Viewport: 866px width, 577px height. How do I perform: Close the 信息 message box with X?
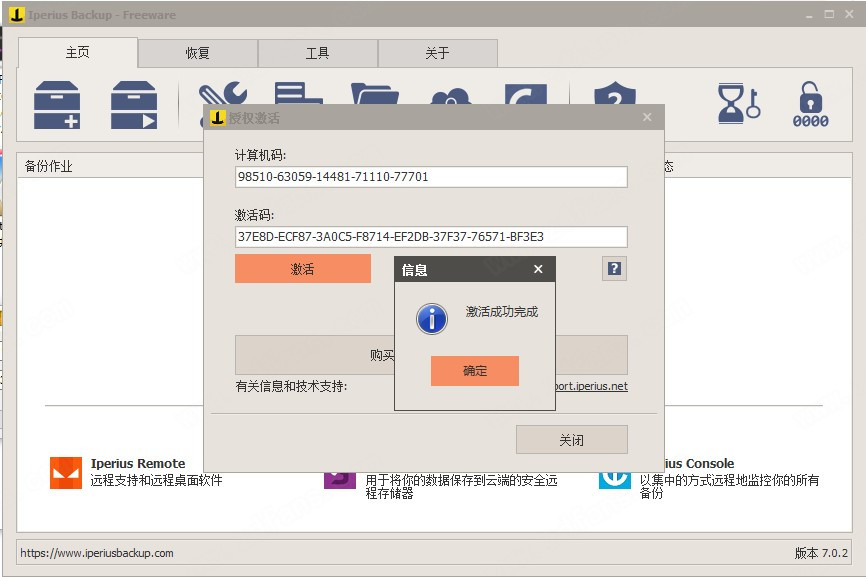click(x=538, y=269)
